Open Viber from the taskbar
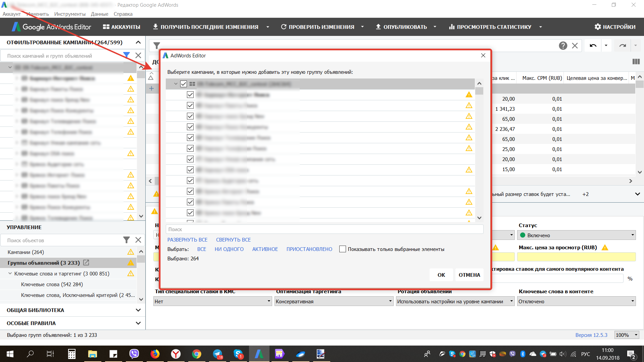 (x=134, y=354)
